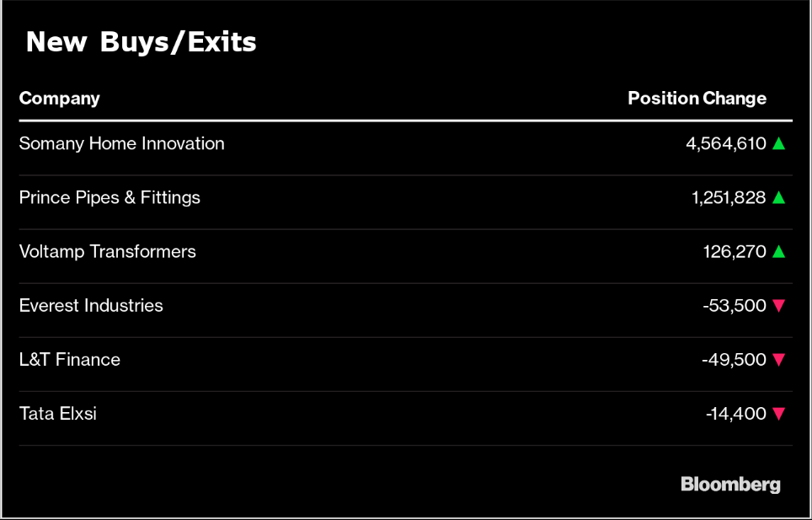The width and height of the screenshot is (812, 520).
Task: Click the -14,400 position change value
Action: point(735,413)
